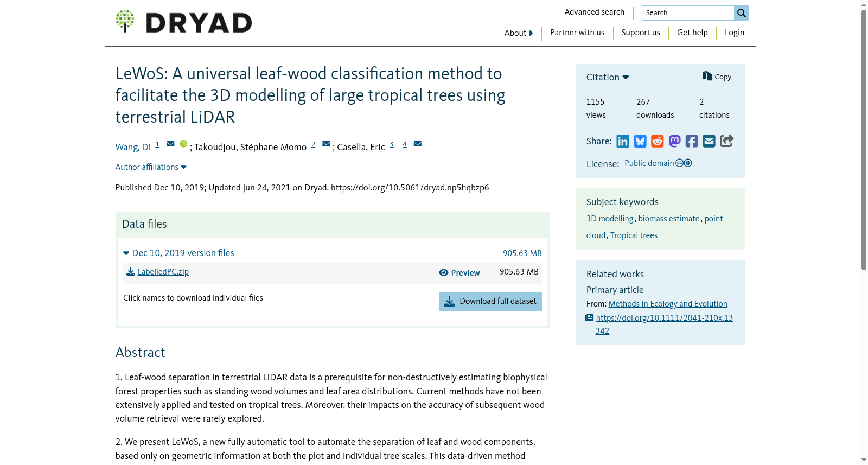Click download icon beside LabelledPC.zip
Viewport: 868px width, 465px height.
[x=131, y=272]
